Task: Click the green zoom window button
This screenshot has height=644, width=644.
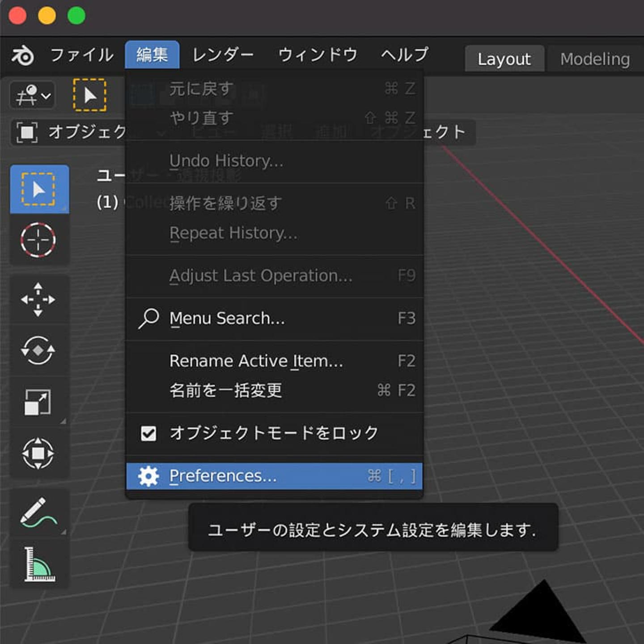Action: pos(76,16)
